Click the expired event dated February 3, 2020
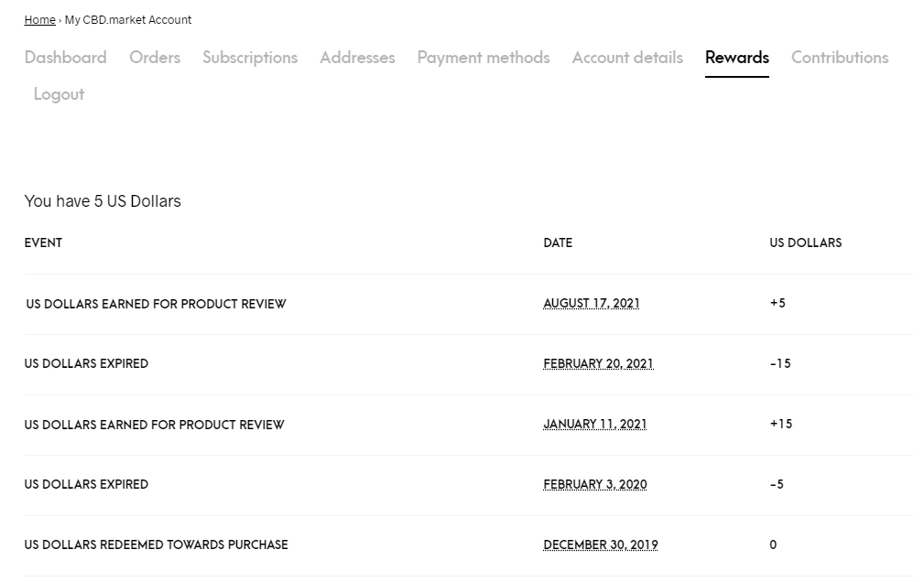This screenshot has height=582, width=924. 86,484
